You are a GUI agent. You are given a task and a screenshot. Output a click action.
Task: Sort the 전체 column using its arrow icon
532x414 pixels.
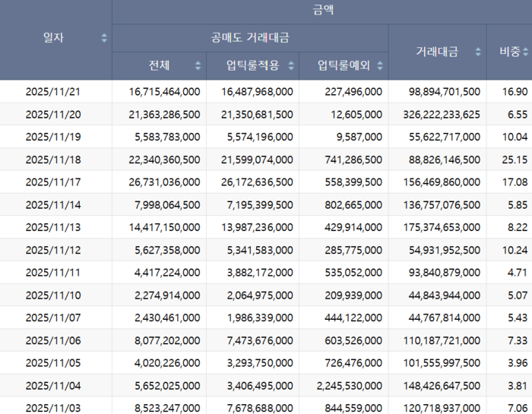point(198,65)
